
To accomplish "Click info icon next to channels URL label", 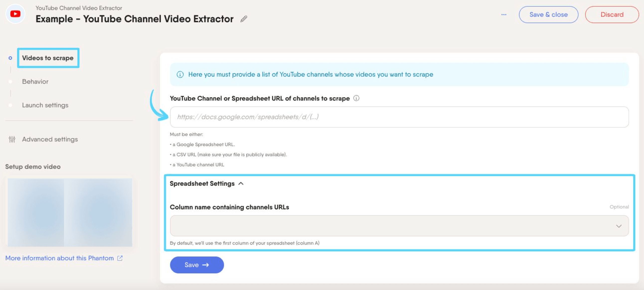I will tap(356, 98).
